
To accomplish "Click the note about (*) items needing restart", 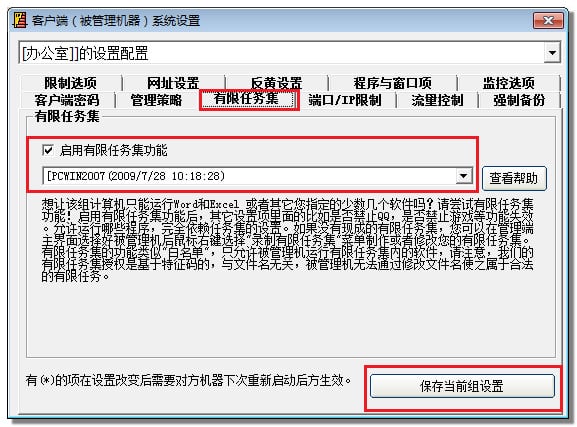I will 188,380.
